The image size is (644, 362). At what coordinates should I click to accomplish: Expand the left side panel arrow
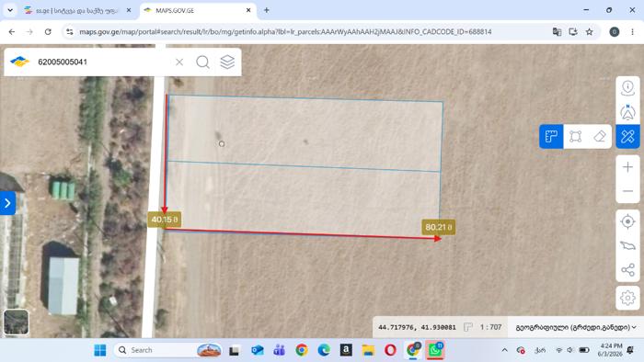(x=7, y=203)
